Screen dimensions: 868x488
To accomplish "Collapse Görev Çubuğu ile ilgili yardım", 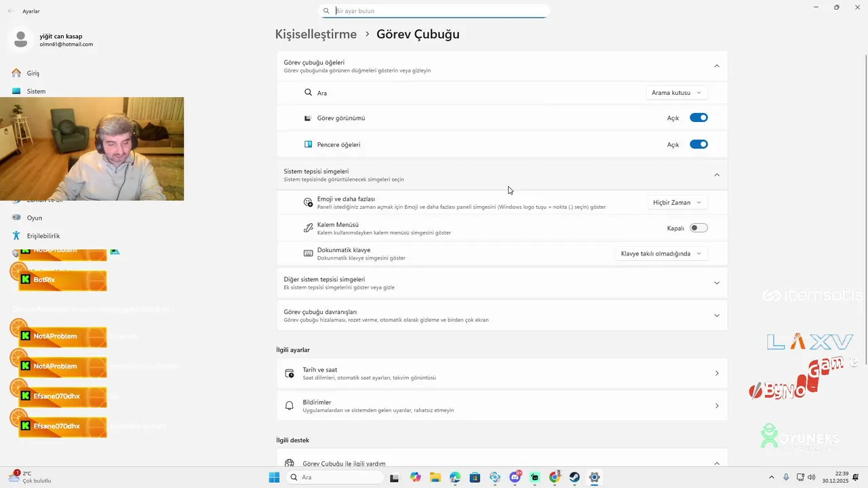I will pos(717,464).
